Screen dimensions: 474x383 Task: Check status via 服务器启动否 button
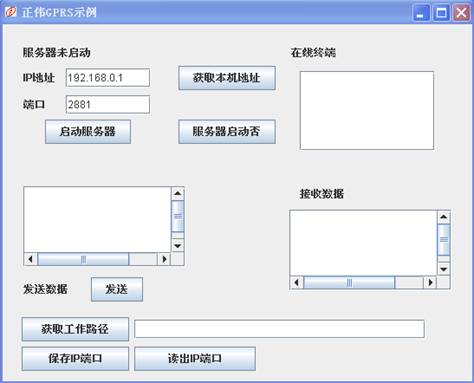227,132
